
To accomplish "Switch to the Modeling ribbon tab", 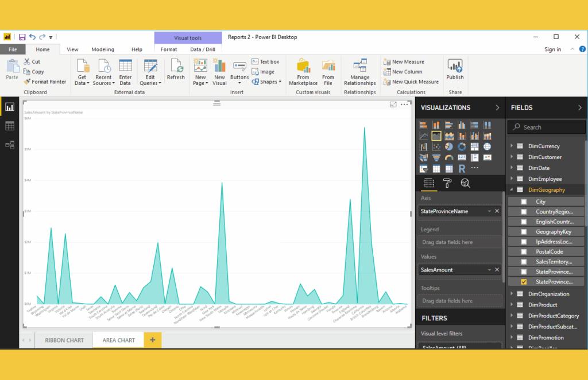I will 103,49.
